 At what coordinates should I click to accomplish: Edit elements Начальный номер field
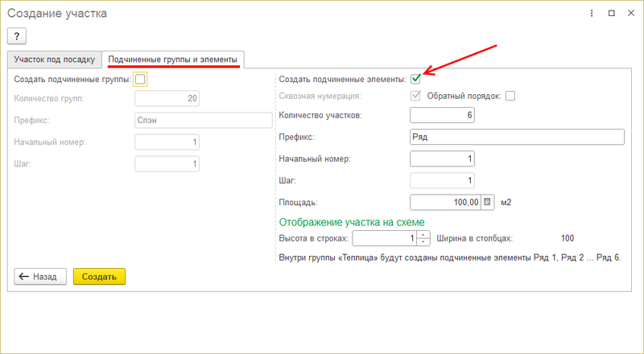click(x=442, y=158)
